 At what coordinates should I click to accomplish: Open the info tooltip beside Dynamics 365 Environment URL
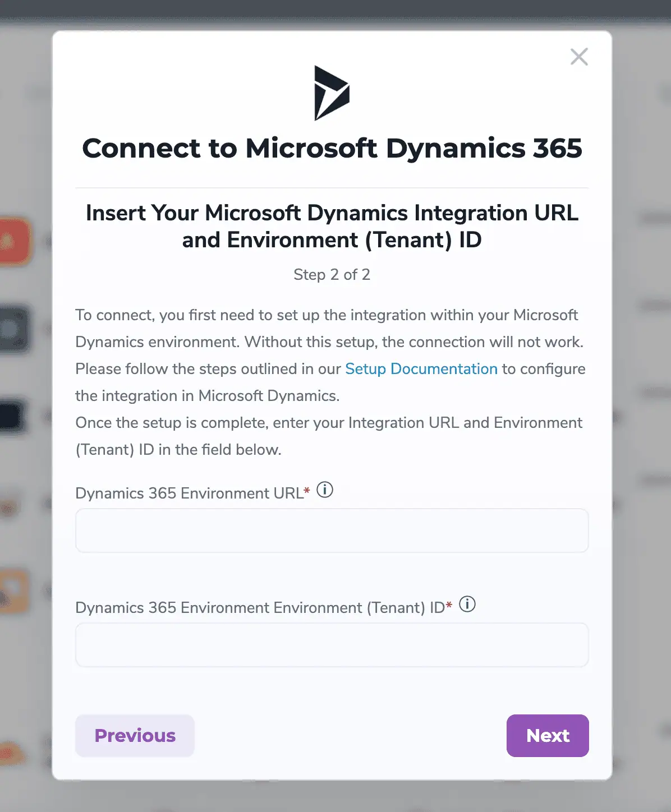coord(324,490)
